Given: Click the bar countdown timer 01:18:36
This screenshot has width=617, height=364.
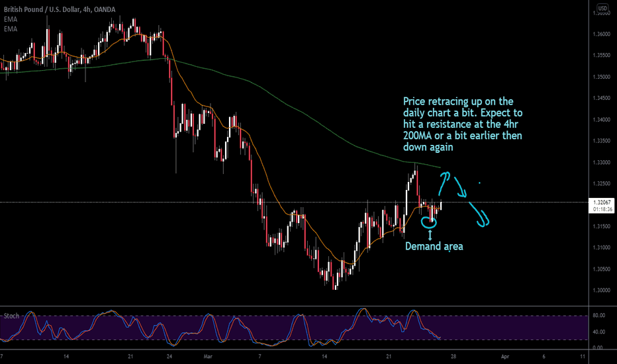Looking at the screenshot, I should click(602, 209).
